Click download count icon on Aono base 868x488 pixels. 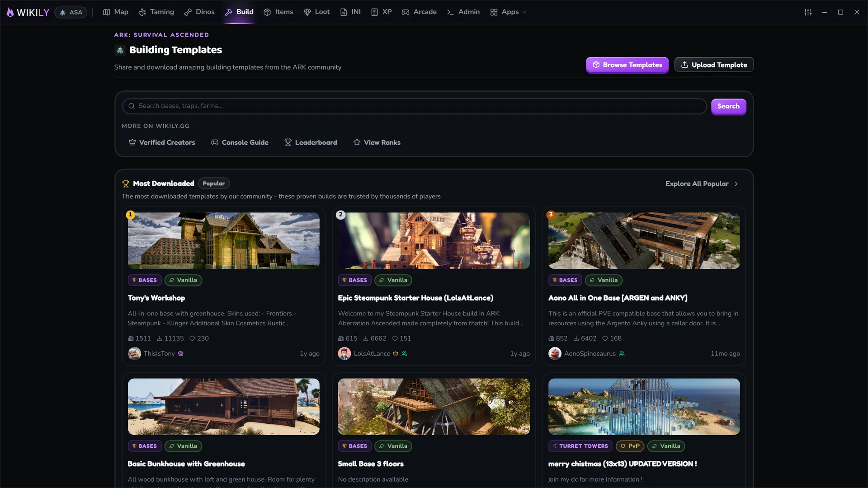(576, 338)
